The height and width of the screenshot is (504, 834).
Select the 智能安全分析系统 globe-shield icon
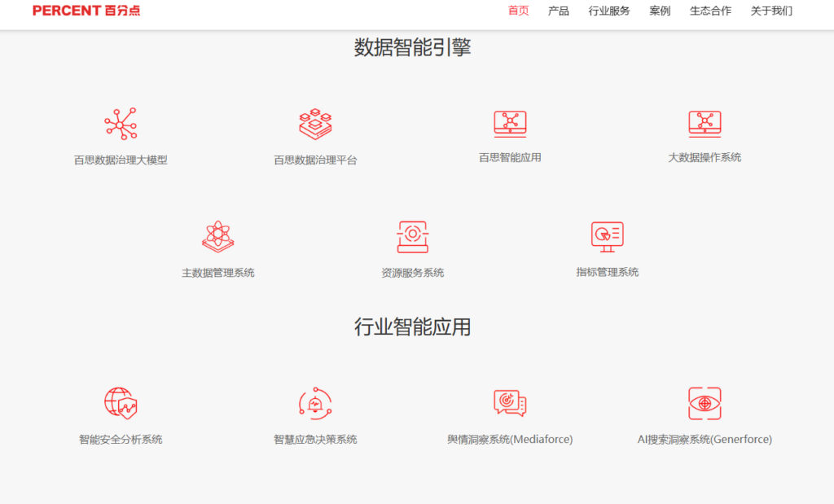point(121,405)
